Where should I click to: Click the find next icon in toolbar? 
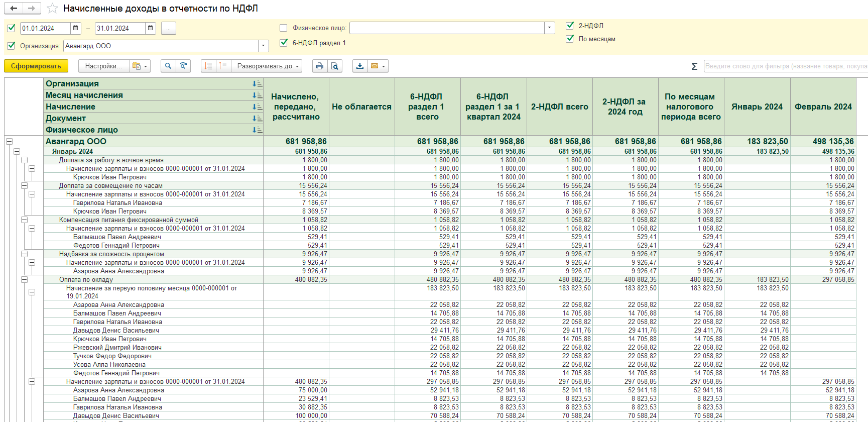183,66
